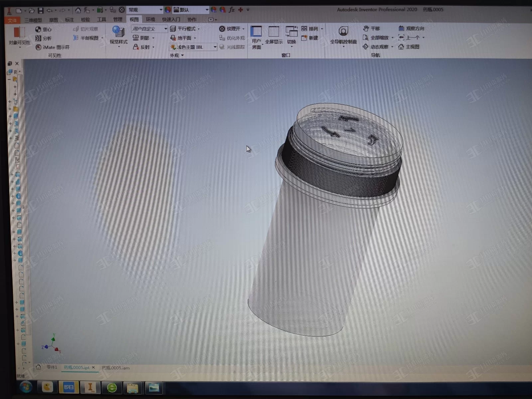Click the New file icon in quick access toolbar
Viewport: 532px width, 399px height.
point(19,10)
